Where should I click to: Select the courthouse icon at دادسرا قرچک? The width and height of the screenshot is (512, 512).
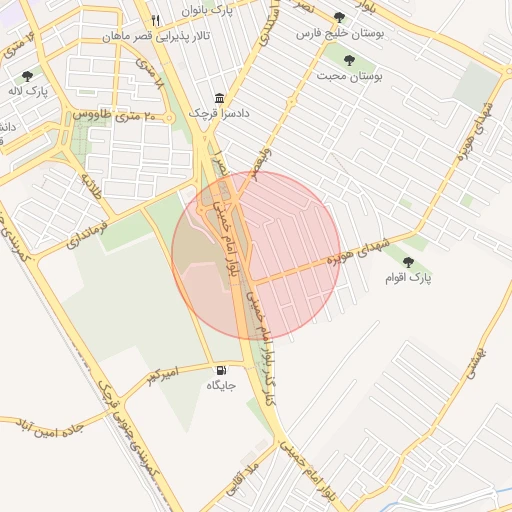(219, 98)
